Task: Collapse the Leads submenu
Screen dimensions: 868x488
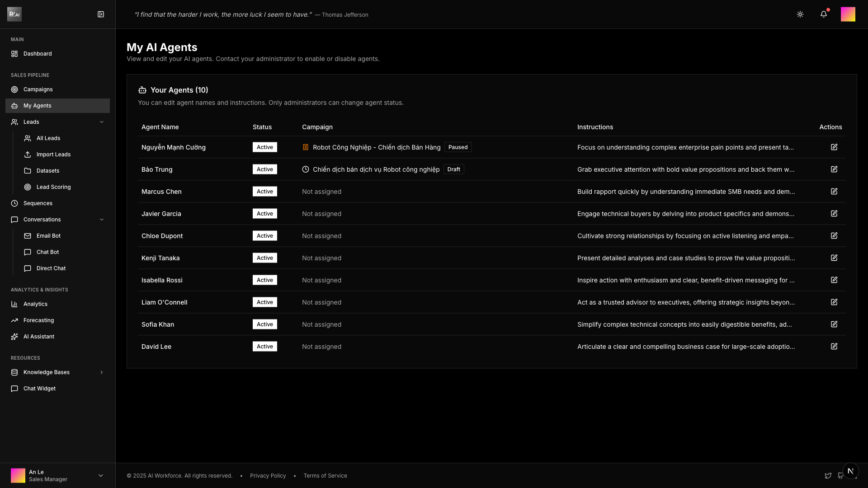Action: (x=101, y=122)
